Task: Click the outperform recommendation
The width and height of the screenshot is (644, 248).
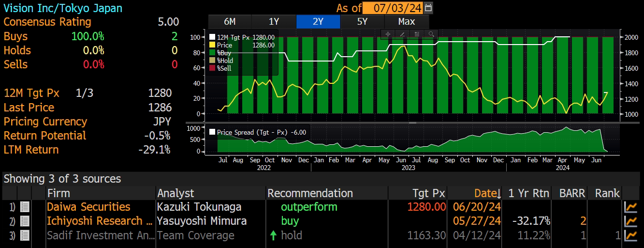Action: coord(309,207)
